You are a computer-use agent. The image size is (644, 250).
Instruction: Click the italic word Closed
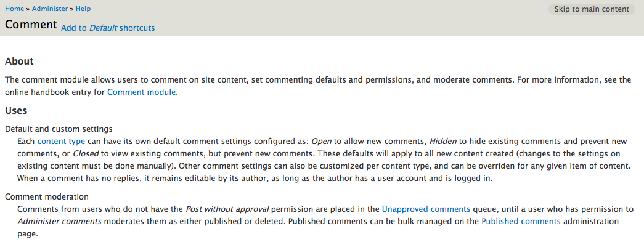(86, 154)
